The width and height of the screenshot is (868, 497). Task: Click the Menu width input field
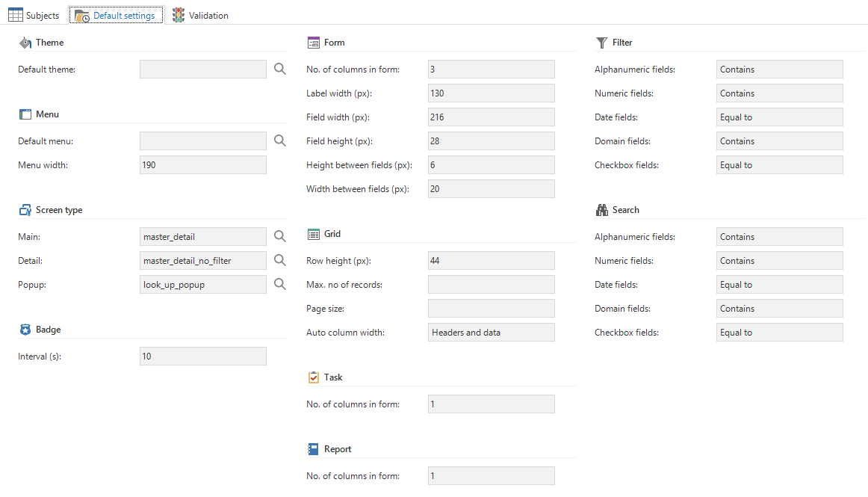pyautogui.click(x=202, y=164)
